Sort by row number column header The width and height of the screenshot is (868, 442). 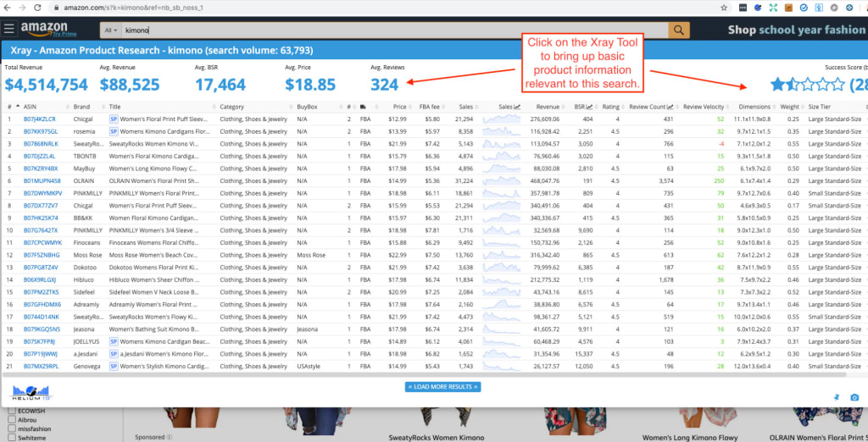(x=8, y=107)
